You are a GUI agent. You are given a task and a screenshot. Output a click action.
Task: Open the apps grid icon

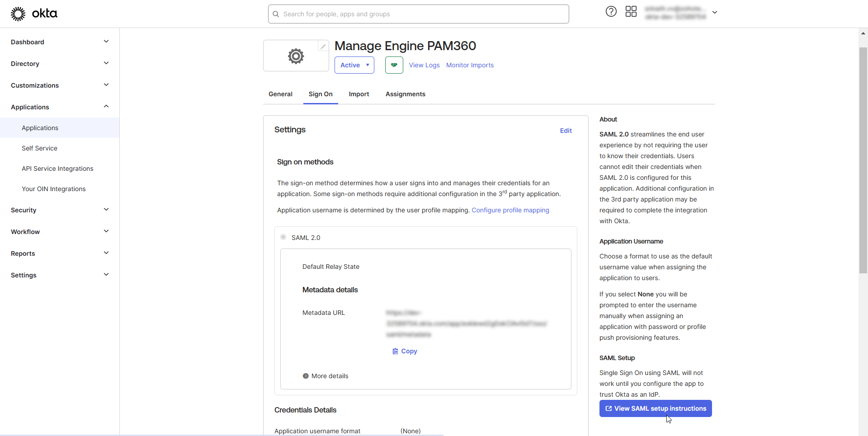click(x=631, y=12)
